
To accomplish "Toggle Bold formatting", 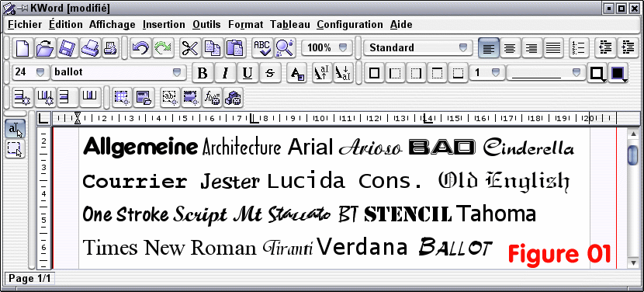I will pos(203,73).
